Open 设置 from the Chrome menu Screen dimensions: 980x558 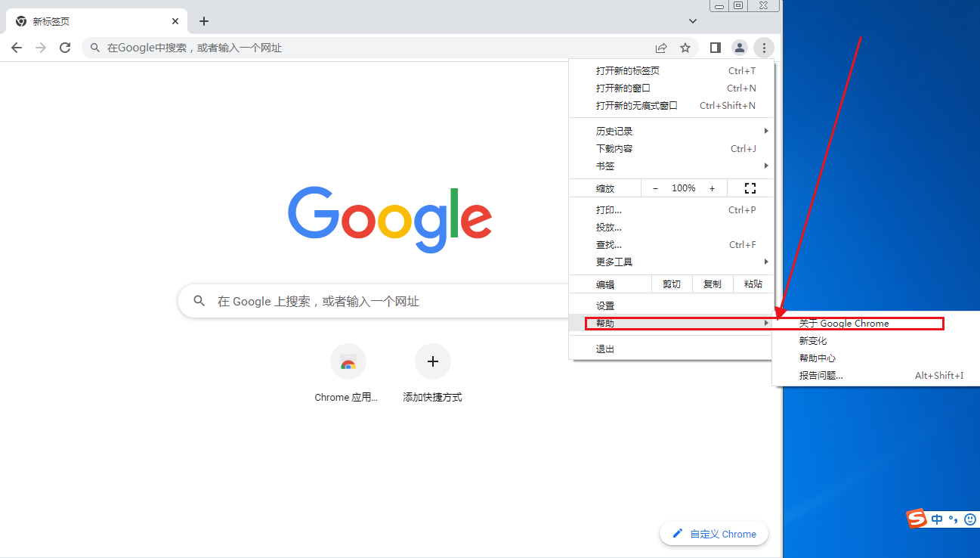(x=672, y=305)
